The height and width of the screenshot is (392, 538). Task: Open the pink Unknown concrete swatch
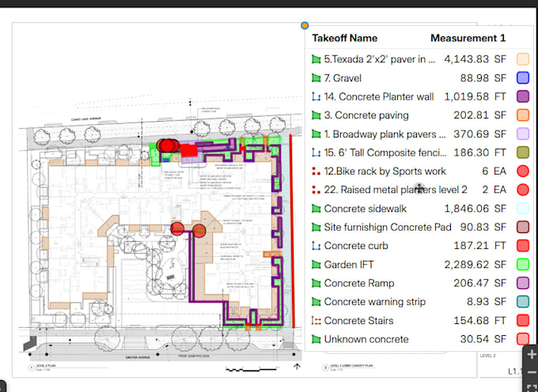(x=523, y=339)
